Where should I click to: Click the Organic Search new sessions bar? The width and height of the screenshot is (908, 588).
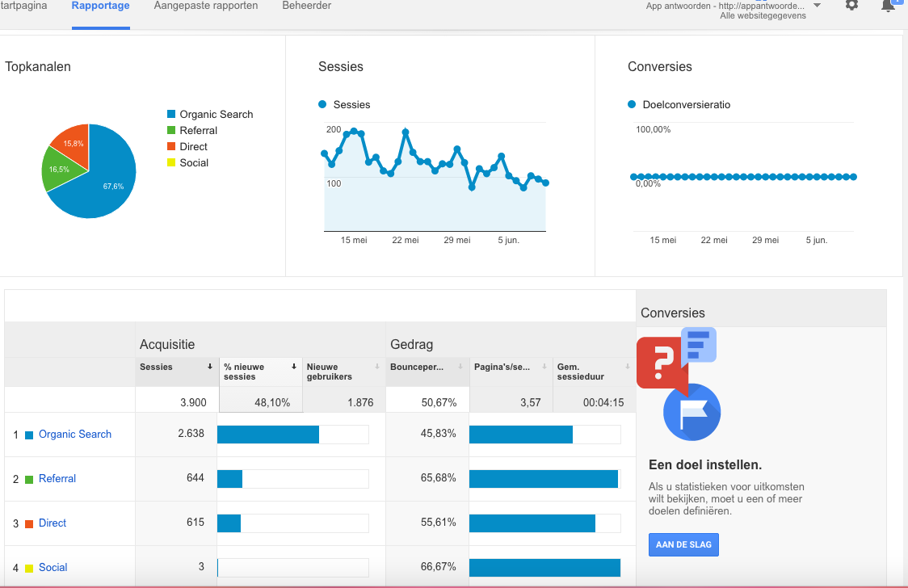click(x=268, y=434)
